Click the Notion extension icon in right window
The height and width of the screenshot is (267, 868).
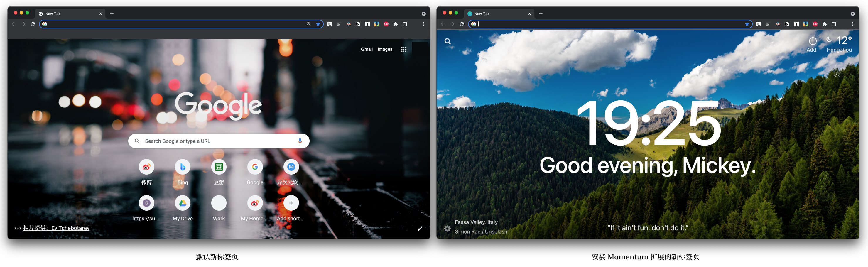[x=787, y=24]
